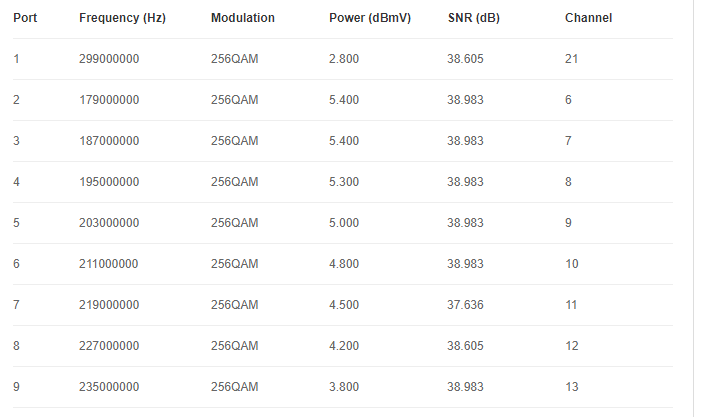Click the Power (dBmV) column header

click(370, 18)
